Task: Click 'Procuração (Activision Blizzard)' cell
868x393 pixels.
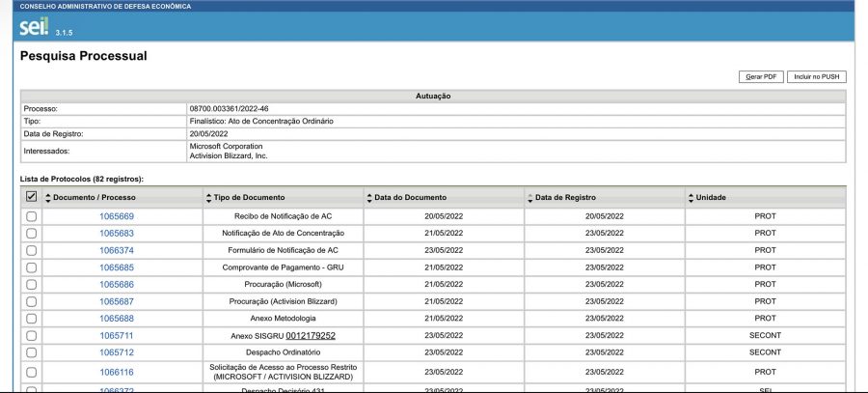Action: click(283, 301)
